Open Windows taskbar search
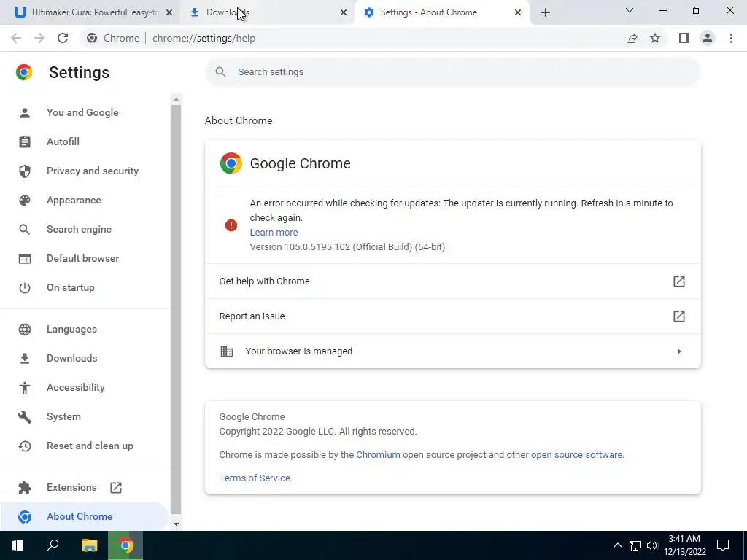Image resolution: width=747 pixels, height=560 pixels. click(x=53, y=545)
